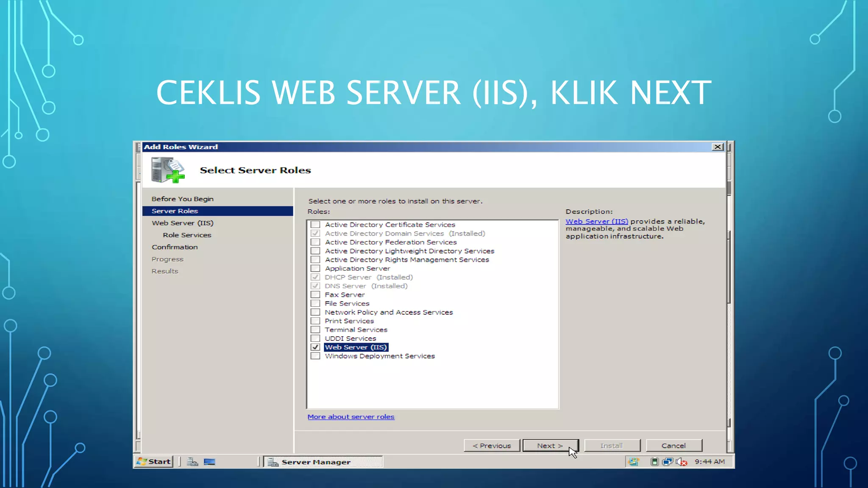Image resolution: width=868 pixels, height=488 pixels.
Task: Open the Role Services sidebar step
Action: point(187,235)
